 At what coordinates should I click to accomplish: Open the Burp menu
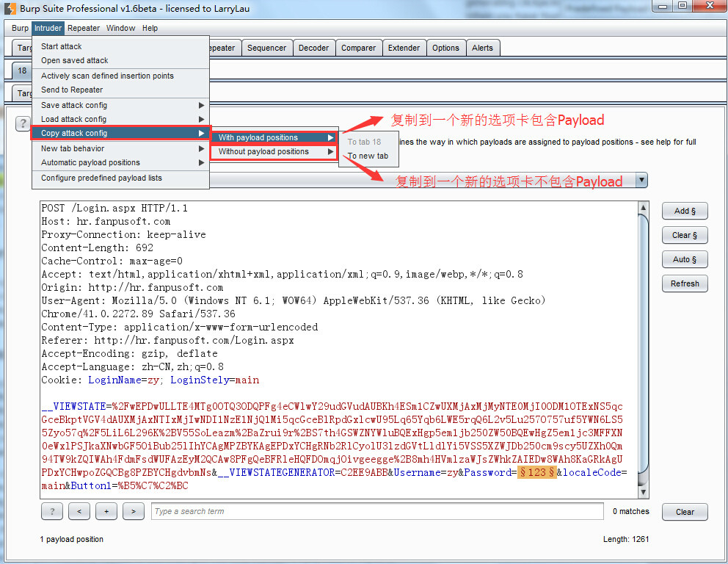pyautogui.click(x=20, y=28)
